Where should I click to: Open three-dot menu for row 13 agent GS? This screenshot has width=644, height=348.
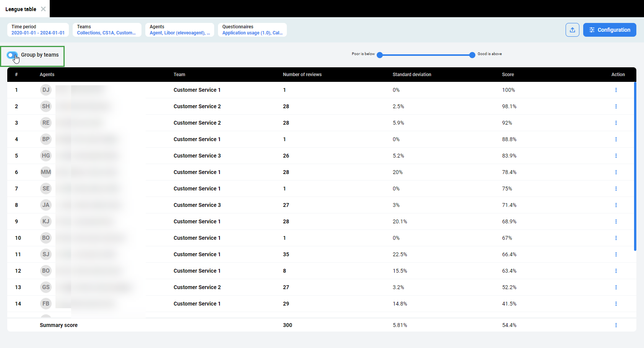616,287
